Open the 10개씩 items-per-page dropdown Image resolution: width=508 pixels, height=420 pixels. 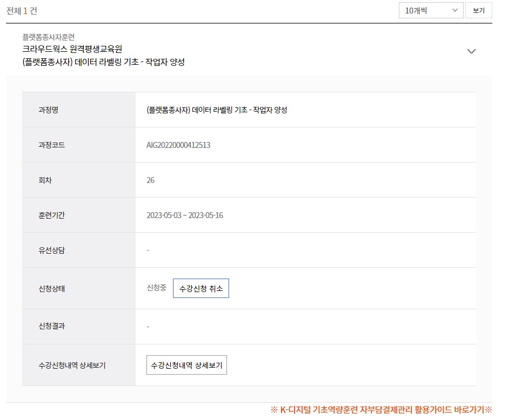click(431, 10)
